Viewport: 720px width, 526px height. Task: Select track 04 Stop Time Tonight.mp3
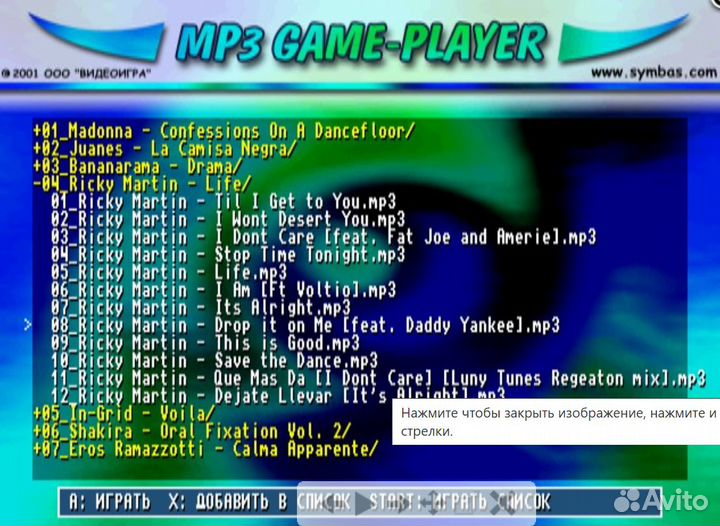[x=228, y=255]
